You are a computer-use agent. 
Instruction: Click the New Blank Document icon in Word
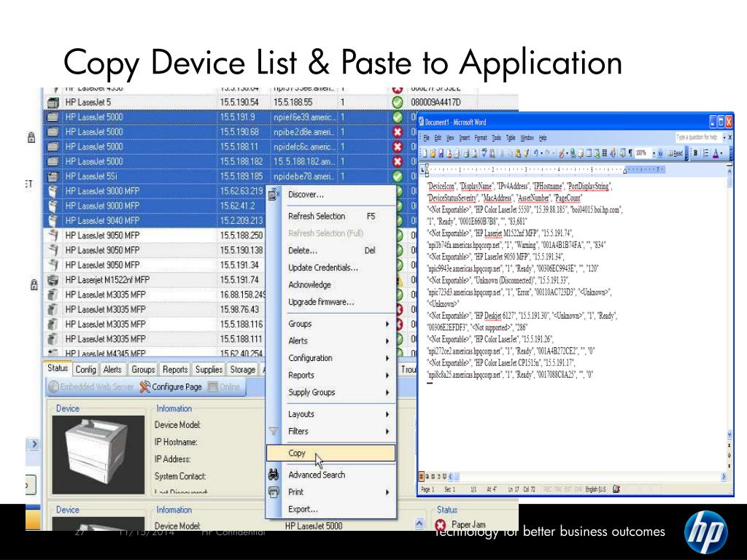pyautogui.click(x=425, y=153)
